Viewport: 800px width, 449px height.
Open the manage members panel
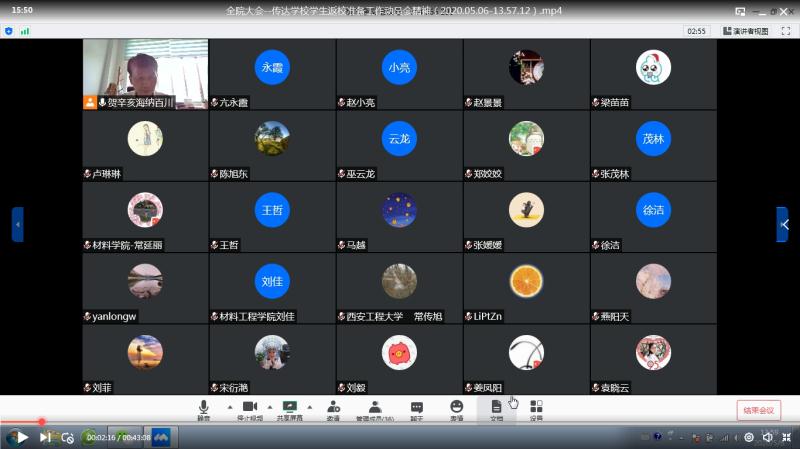(x=375, y=409)
